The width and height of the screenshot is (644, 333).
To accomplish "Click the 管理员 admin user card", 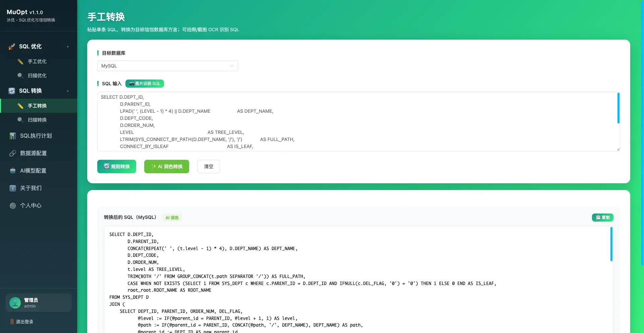I will point(39,303).
